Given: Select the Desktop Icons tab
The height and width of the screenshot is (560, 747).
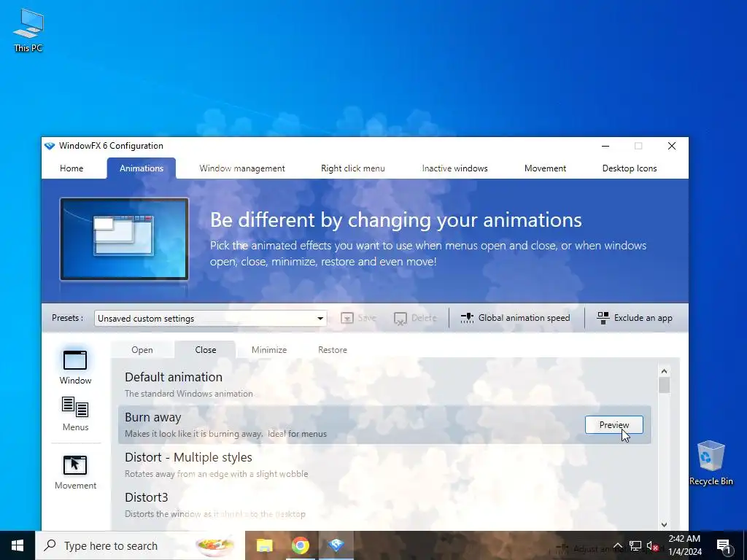Looking at the screenshot, I should tap(630, 168).
